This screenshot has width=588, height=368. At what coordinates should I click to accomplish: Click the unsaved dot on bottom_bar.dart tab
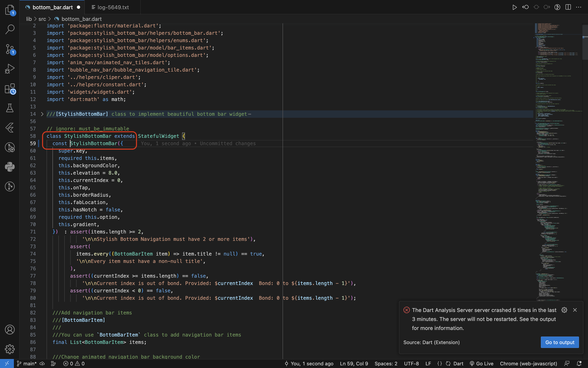(78, 7)
